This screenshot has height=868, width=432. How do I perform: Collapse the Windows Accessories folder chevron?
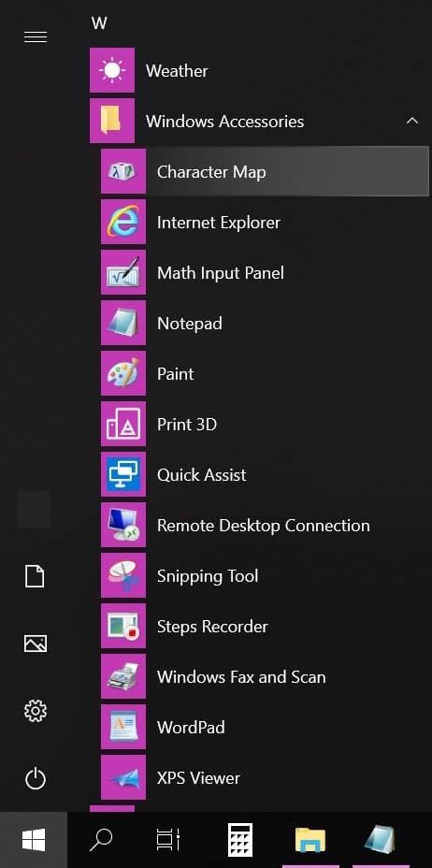point(412,121)
